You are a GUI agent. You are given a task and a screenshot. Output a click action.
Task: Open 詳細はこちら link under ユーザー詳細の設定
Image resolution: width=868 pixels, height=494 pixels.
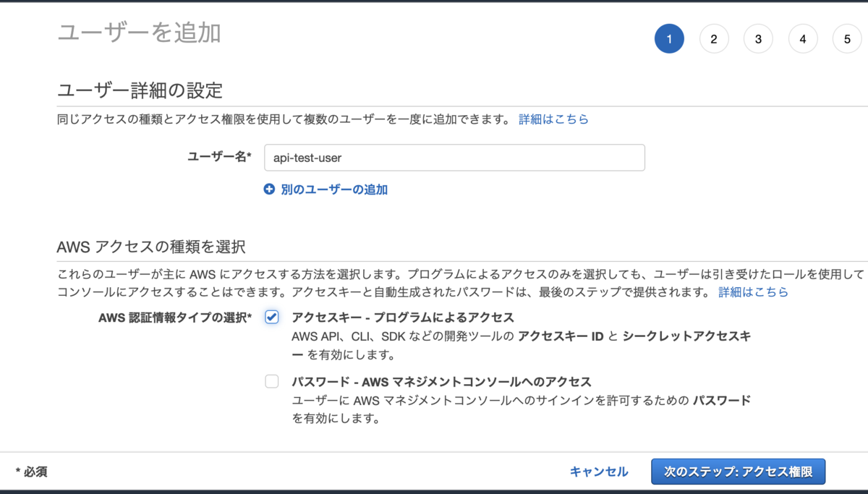tap(553, 119)
